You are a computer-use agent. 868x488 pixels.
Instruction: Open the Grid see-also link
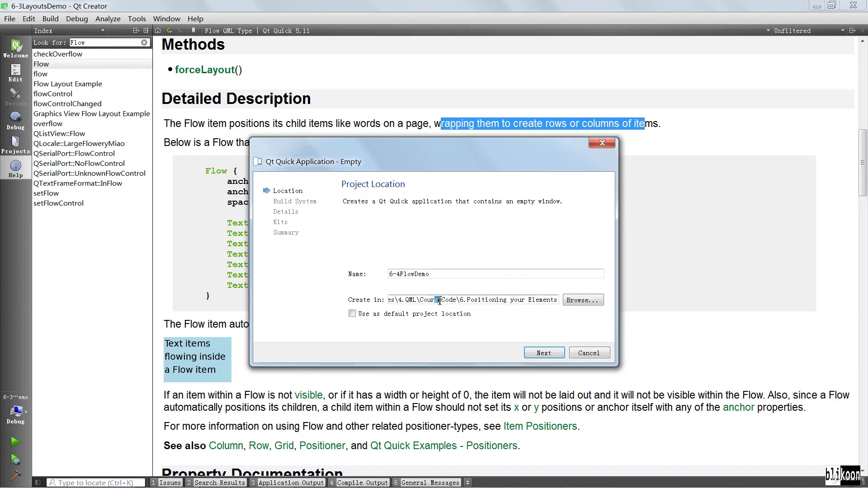pos(284,446)
